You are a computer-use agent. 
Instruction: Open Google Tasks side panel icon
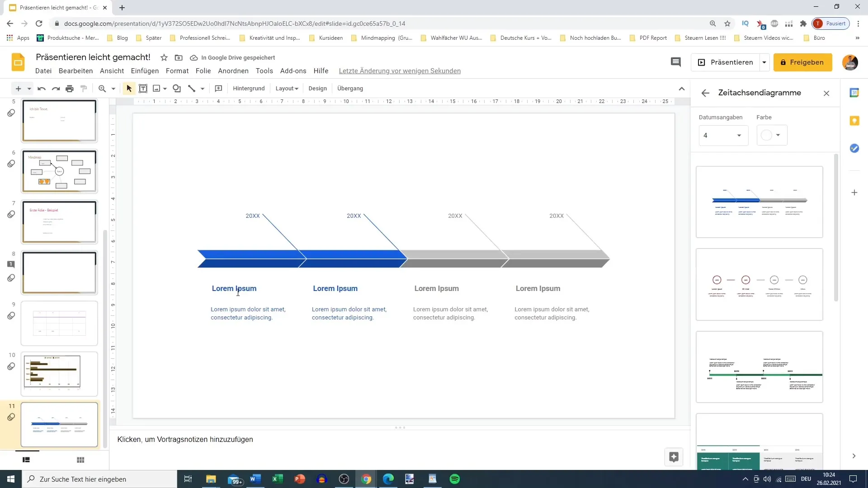click(854, 148)
